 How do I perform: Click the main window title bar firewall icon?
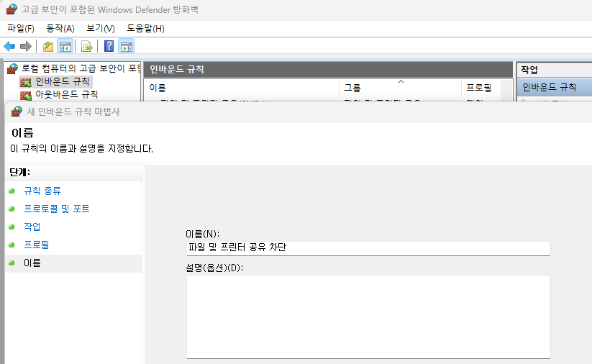click(x=12, y=9)
